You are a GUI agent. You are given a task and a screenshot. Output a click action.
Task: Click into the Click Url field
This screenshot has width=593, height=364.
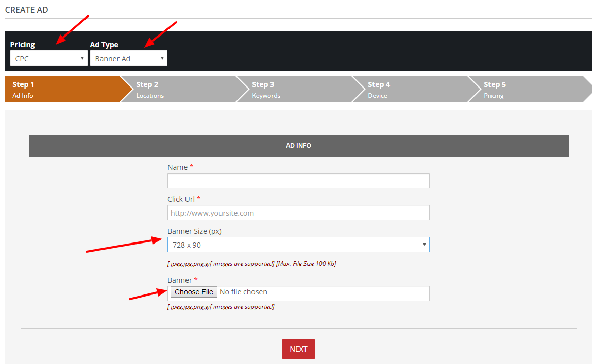tap(298, 213)
